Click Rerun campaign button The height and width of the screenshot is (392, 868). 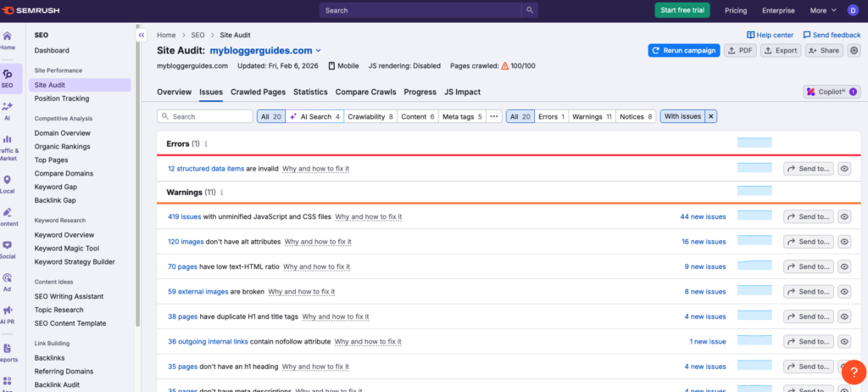coord(684,50)
